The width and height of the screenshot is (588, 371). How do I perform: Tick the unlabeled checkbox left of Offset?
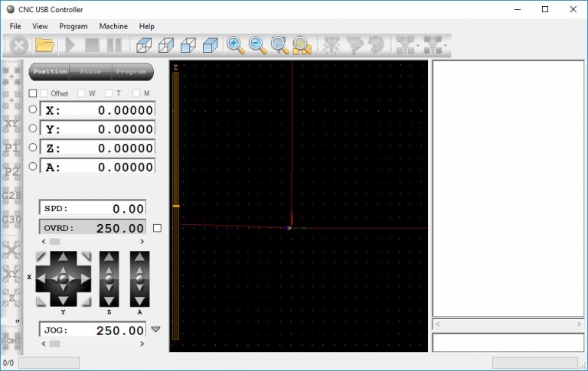(33, 93)
